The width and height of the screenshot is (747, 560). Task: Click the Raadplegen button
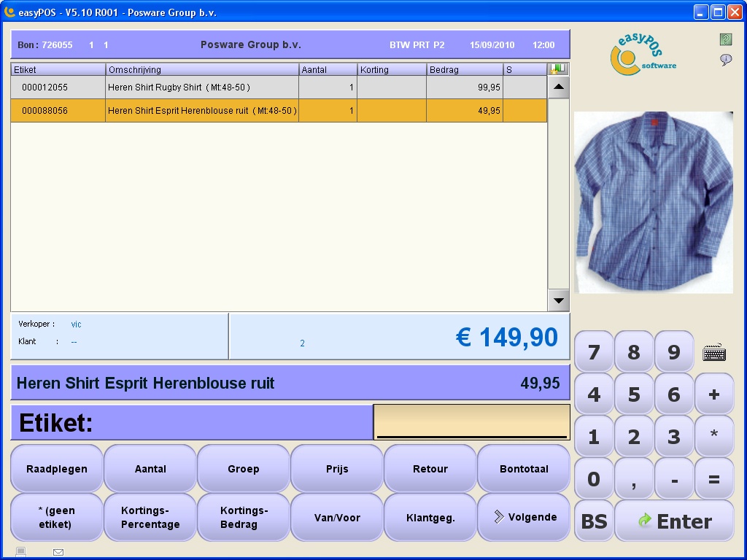[57, 469]
